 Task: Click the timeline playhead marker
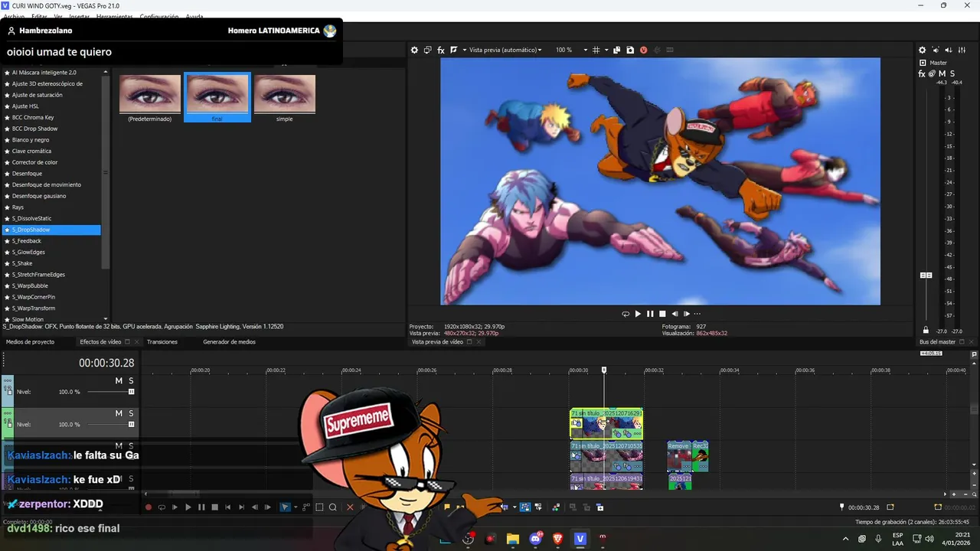click(604, 370)
